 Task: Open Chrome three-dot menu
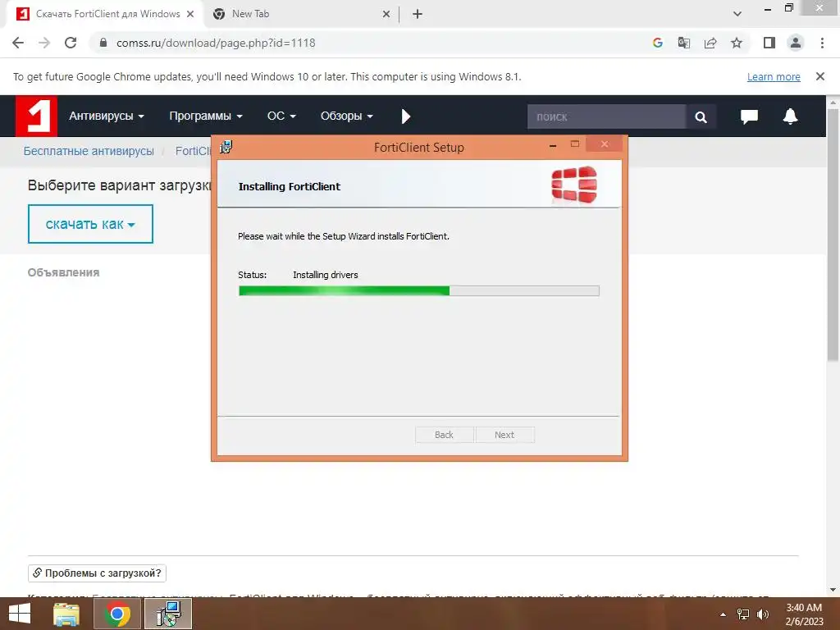pos(822,43)
